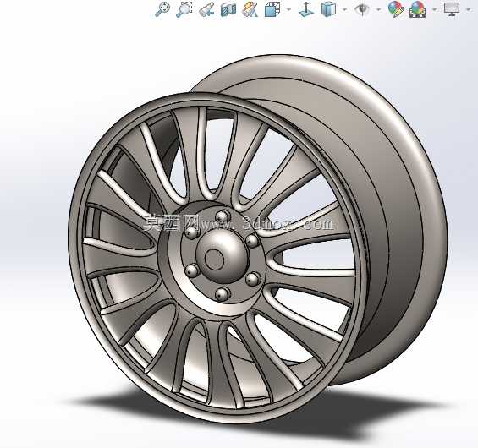Toggle the Hide/Show Items eye icon
The image size is (478, 448).
pyautogui.click(x=362, y=9)
